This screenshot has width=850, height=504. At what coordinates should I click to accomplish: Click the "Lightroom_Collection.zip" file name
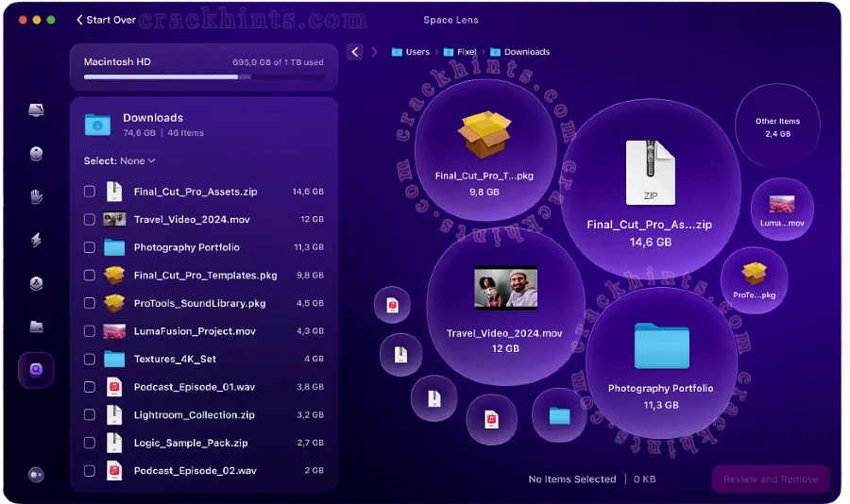[194, 415]
